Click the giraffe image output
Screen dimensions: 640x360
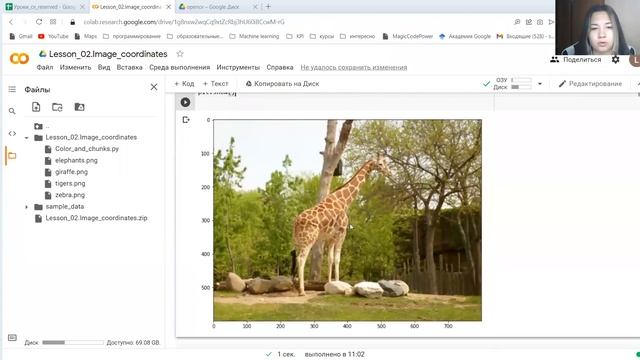(x=347, y=220)
